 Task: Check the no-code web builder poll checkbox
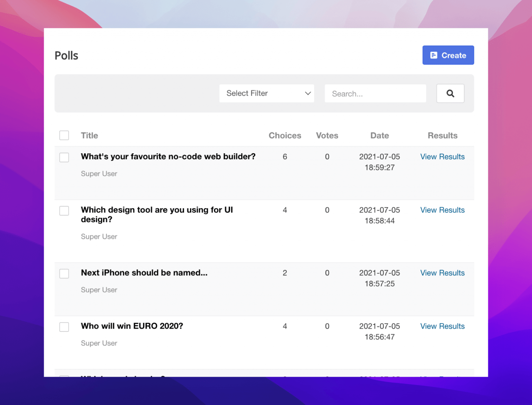pyautogui.click(x=64, y=157)
